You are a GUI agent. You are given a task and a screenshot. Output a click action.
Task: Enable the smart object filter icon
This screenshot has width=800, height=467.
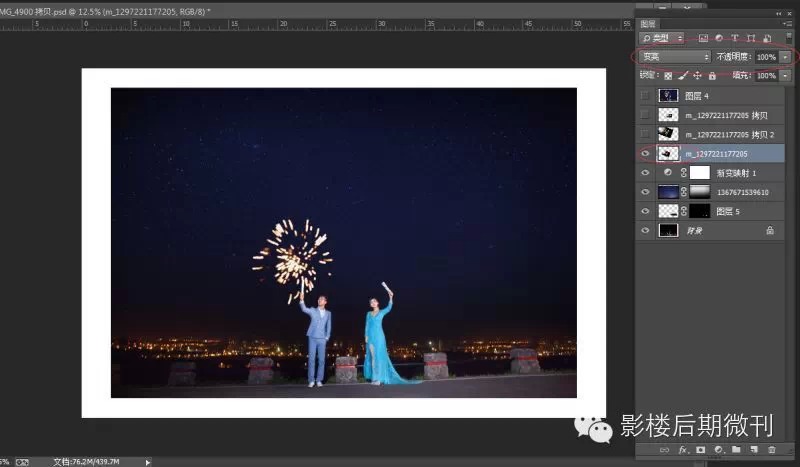767,38
